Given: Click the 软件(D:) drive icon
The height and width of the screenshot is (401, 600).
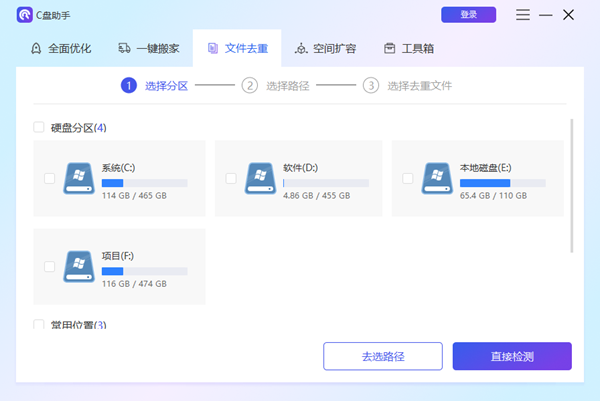Looking at the screenshot, I should coord(261,178).
